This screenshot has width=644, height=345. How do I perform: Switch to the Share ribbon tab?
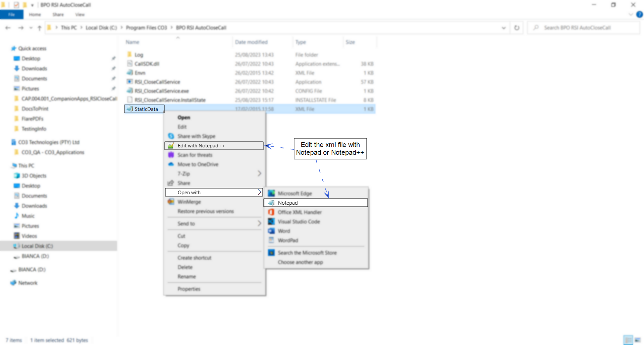[58, 14]
